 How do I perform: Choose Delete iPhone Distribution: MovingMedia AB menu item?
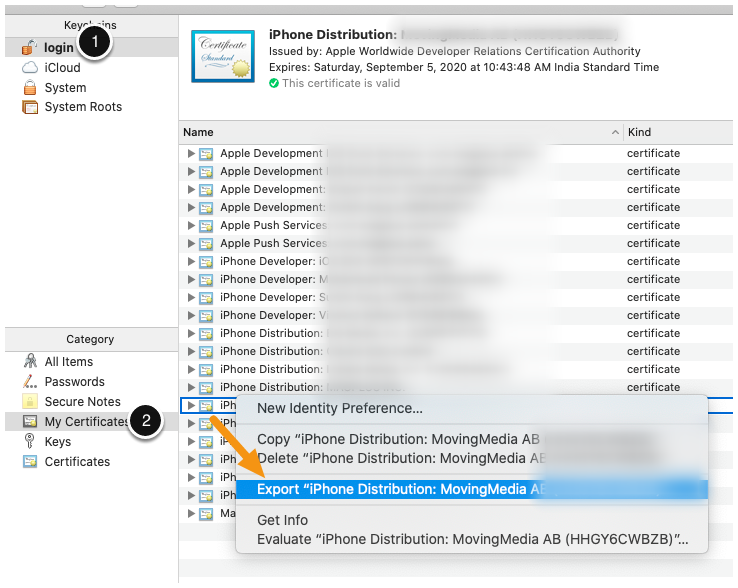click(472, 458)
